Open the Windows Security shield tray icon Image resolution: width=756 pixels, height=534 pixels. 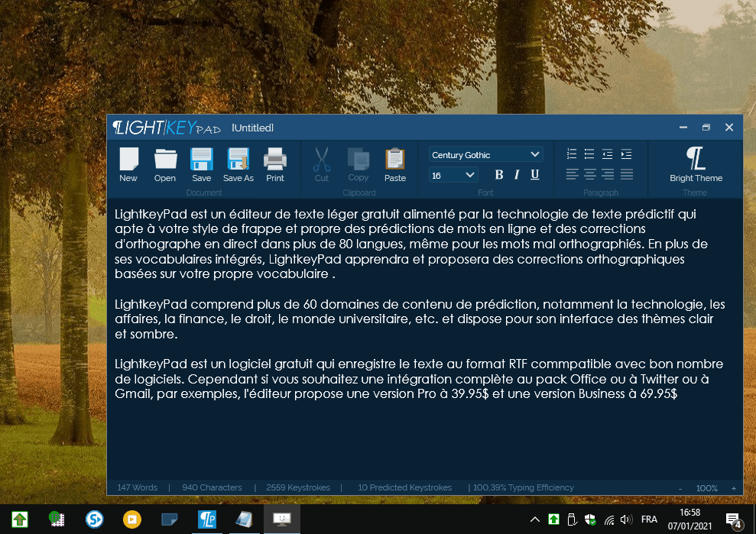[x=590, y=519]
